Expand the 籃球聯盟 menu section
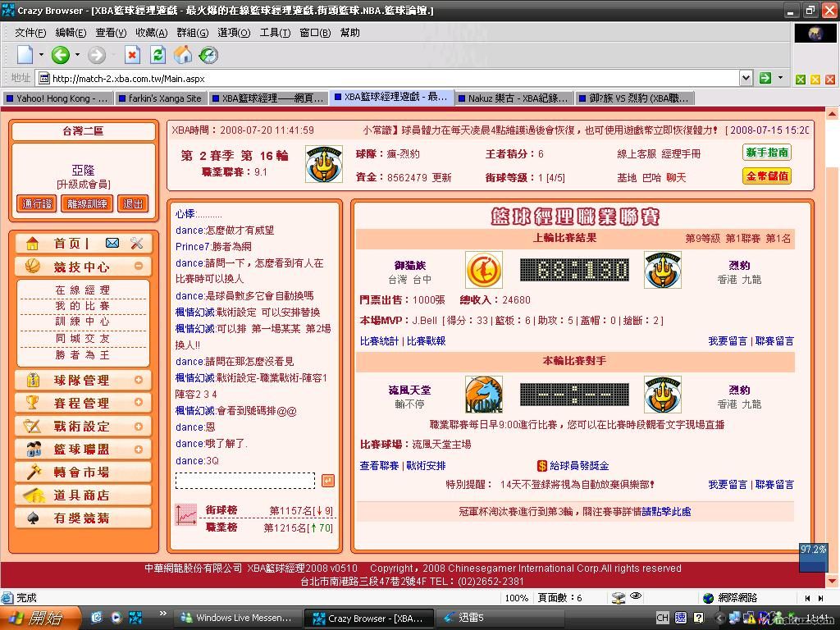This screenshot has width=840, height=630. pyautogui.click(x=138, y=450)
